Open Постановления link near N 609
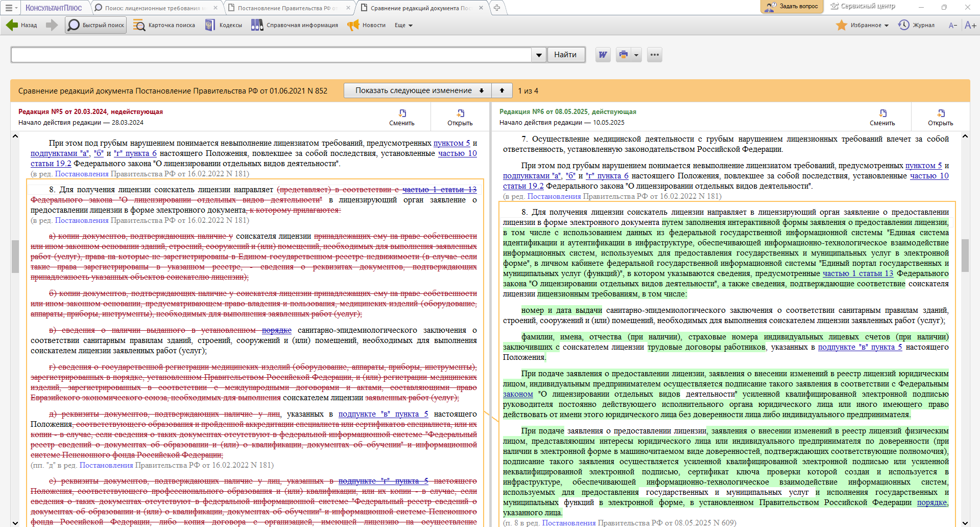Viewport: 980px width, 527px height. click(x=569, y=523)
